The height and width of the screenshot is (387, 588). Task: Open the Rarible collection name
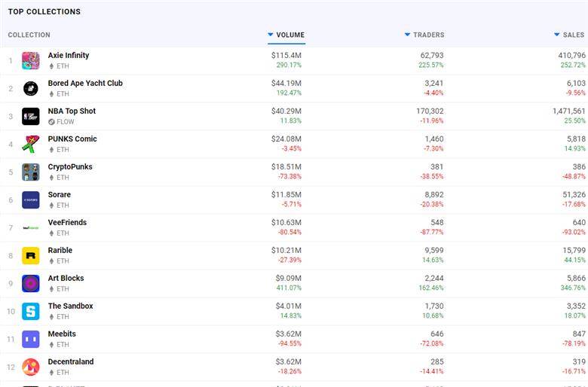tap(60, 250)
